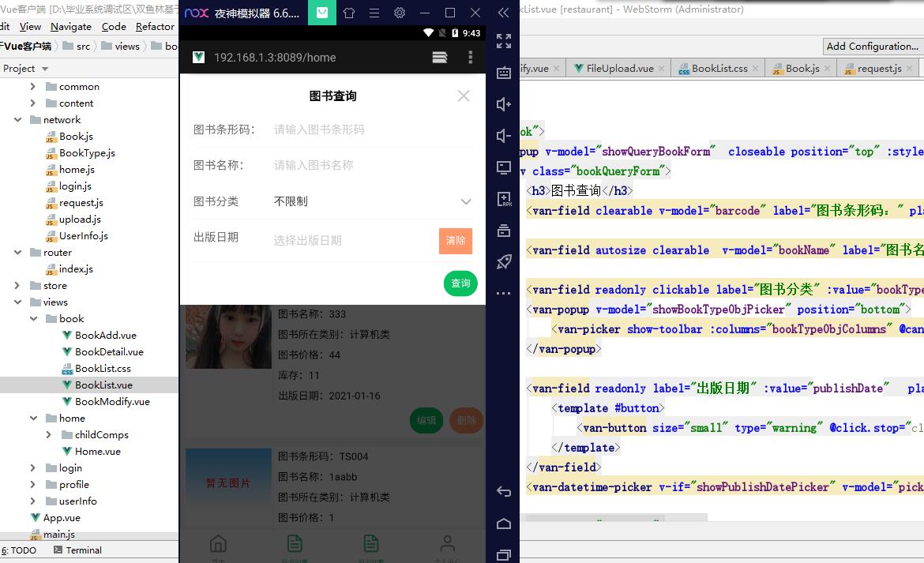924x563 pixels.
Task: Decrease volume in Nox sidebar
Action: pyautogui.click(x=503, y=136)
